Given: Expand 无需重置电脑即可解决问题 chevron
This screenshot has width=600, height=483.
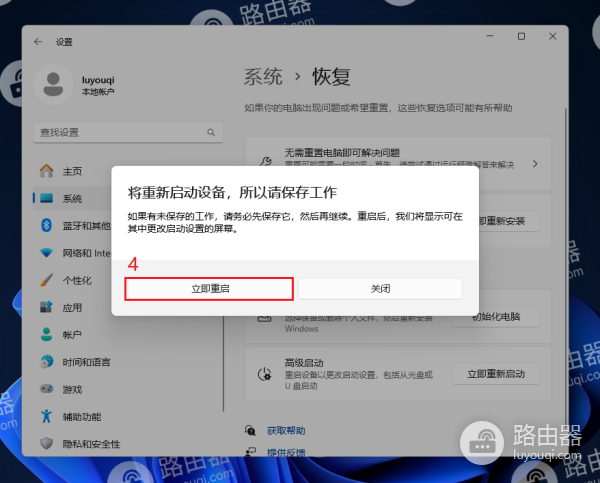Looking at the screenshot, I should 535,164.
